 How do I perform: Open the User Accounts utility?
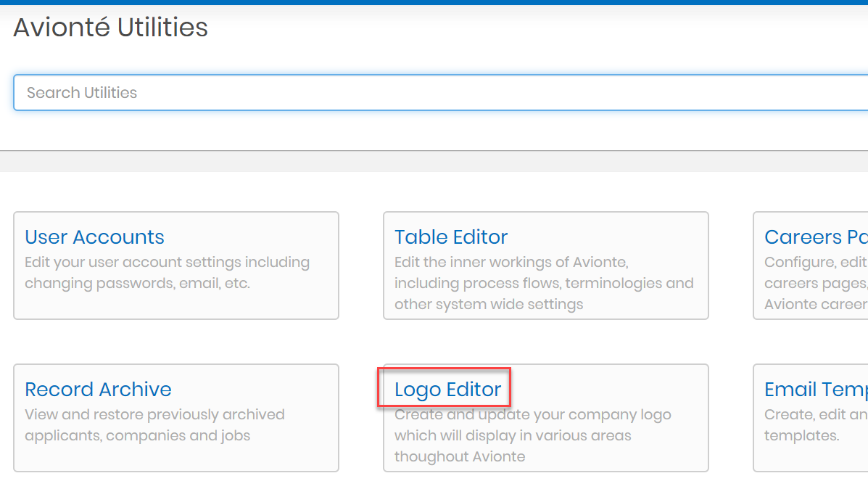(x=94, y=237)
